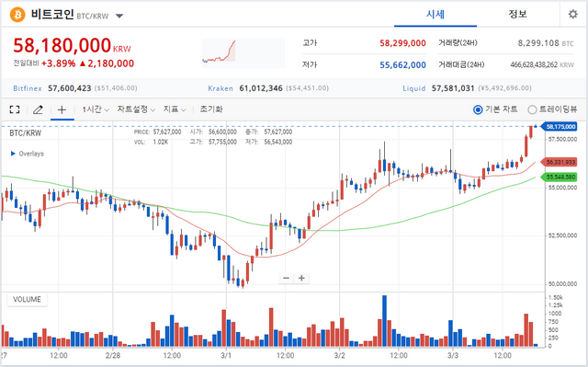Select the 기본 차트 radio option

click(478, 109)
